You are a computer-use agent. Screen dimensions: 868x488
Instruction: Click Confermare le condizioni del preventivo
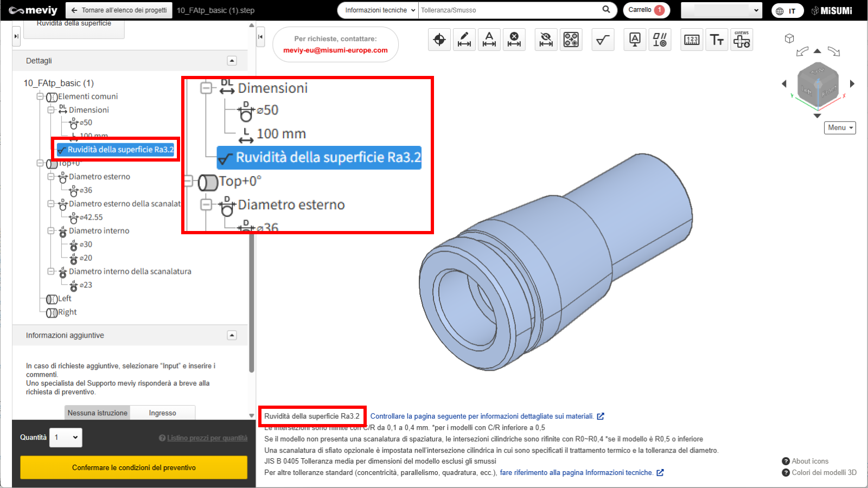[x=133, y=467]
